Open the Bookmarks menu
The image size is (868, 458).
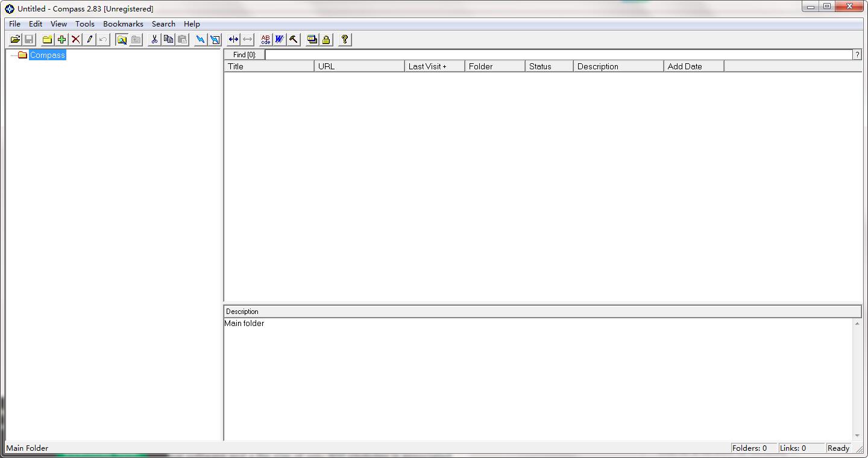click(123, 24)
